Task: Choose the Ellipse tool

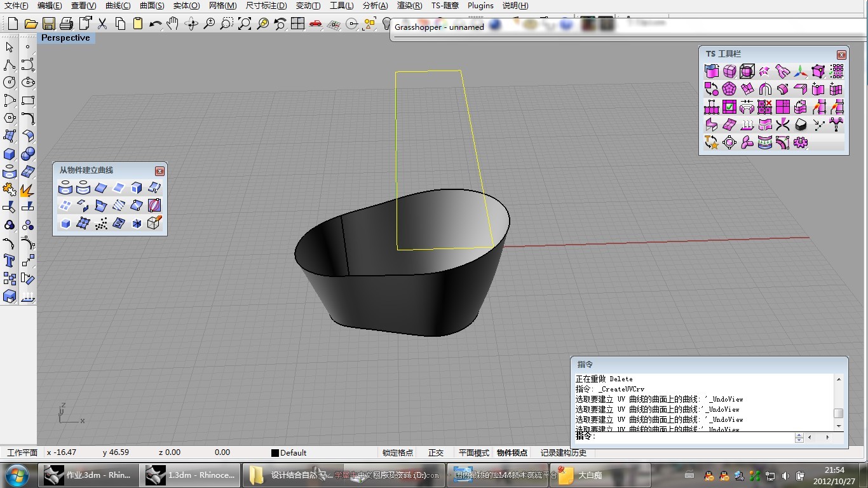Action: coord(28,83)
